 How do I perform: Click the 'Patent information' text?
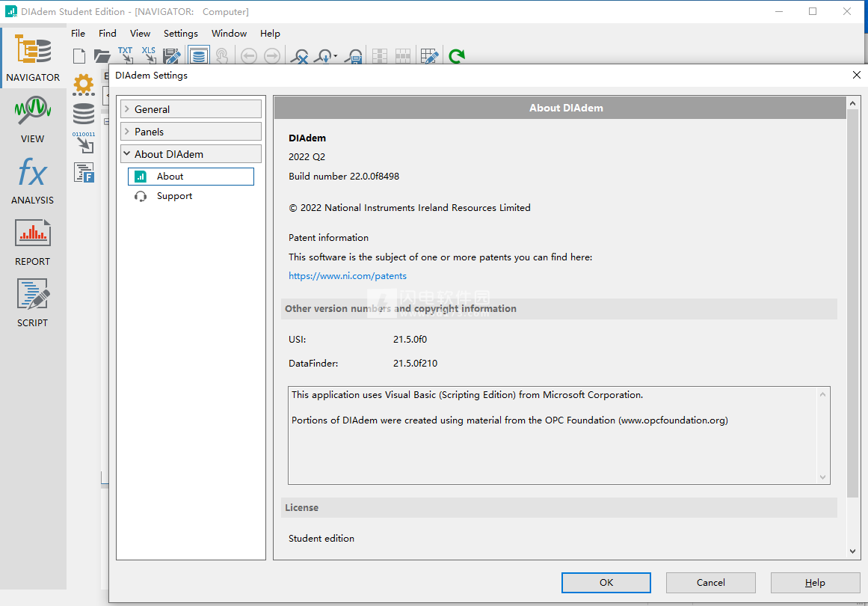coord(328,238)
